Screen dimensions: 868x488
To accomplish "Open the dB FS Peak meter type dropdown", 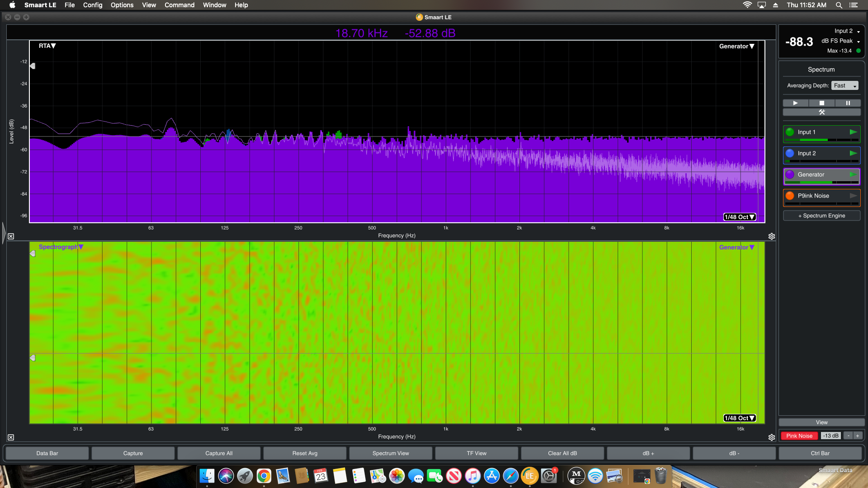I will pos(840,41).
